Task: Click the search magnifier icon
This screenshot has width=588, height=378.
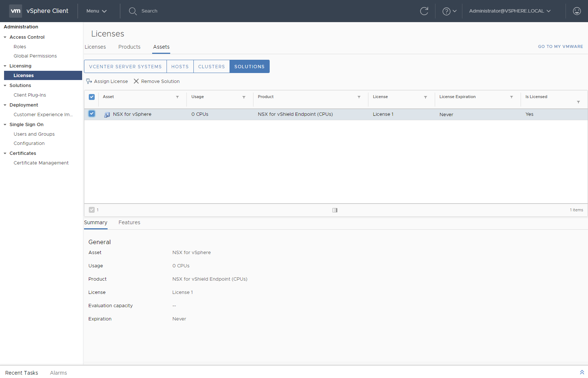Action: click(x=133, y=11)
